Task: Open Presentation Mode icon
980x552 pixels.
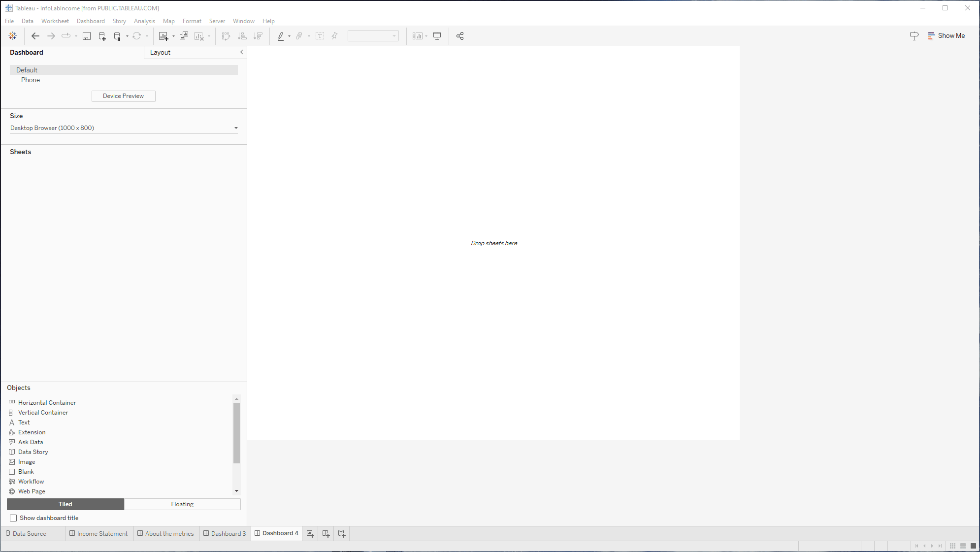Action: coord(437,36)
